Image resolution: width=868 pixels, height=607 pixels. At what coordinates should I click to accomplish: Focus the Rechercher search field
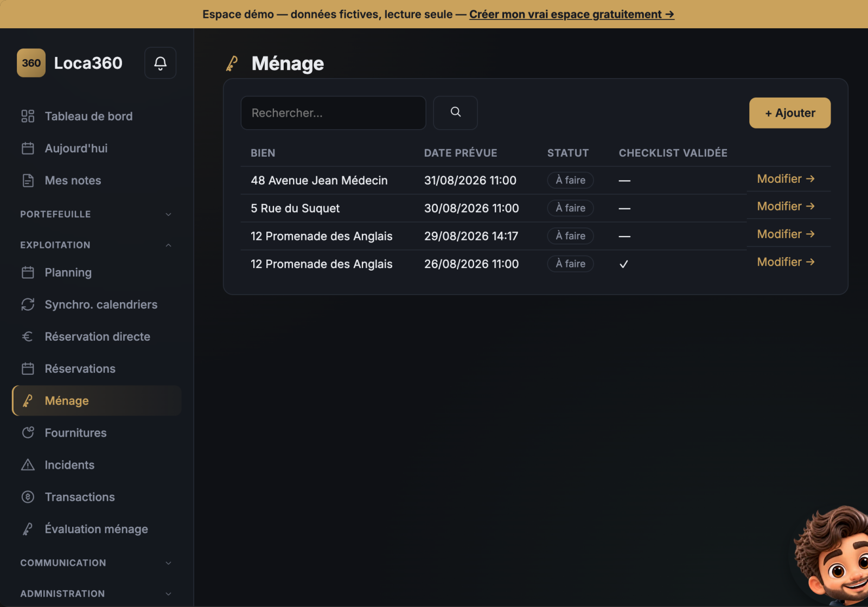point(333,113)
